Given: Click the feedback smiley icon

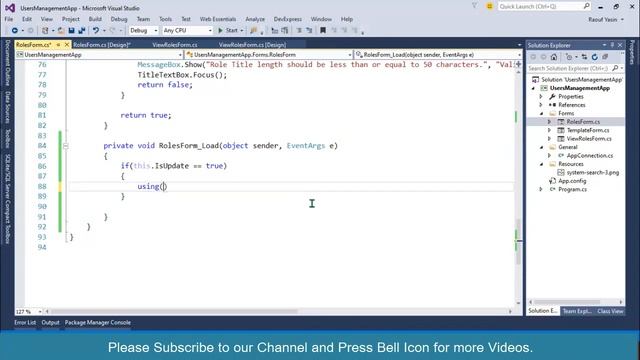Looking at the screenshot, I should click(x=489, y=6).
